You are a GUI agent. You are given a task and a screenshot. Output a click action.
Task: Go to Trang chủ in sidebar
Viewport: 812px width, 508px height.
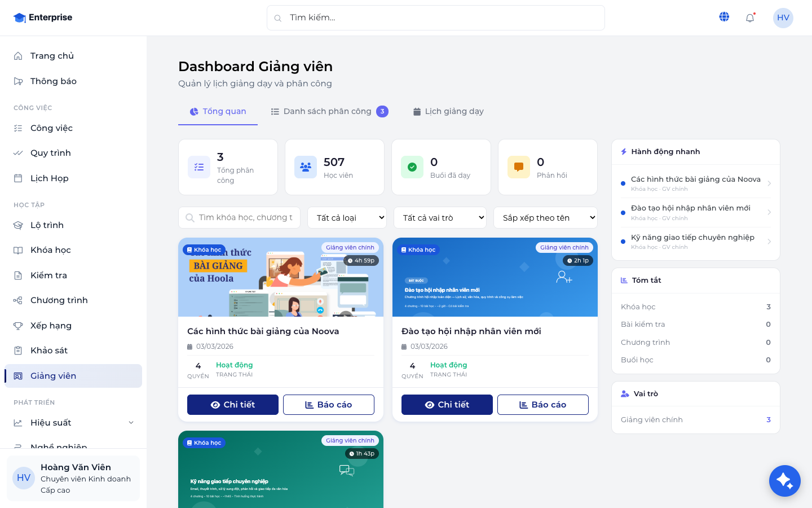pyautogui.click(x=73, y=56)
